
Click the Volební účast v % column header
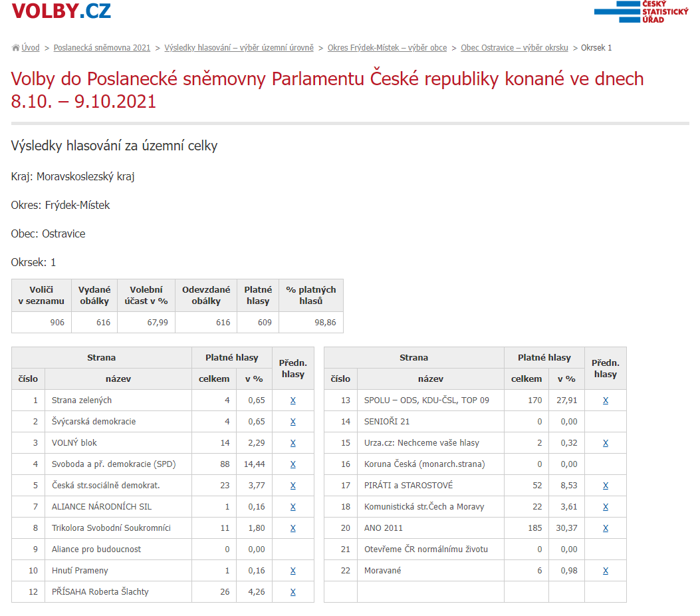click(x=146, y=295)
